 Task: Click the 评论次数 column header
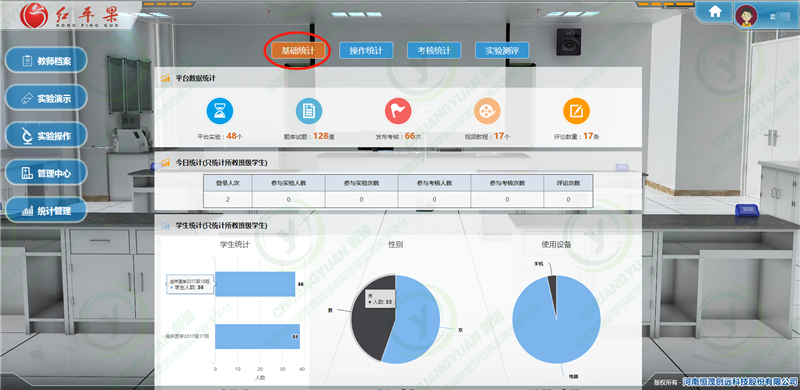pos(568,183)
